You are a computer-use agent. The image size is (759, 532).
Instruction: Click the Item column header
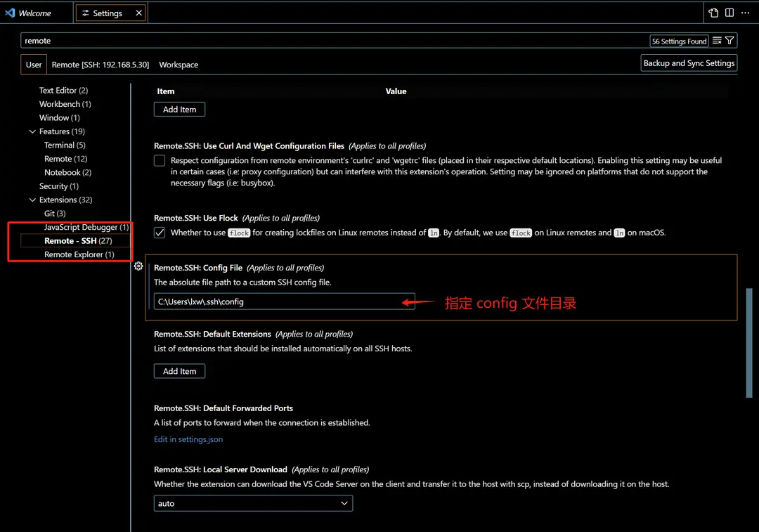[166, 91]
